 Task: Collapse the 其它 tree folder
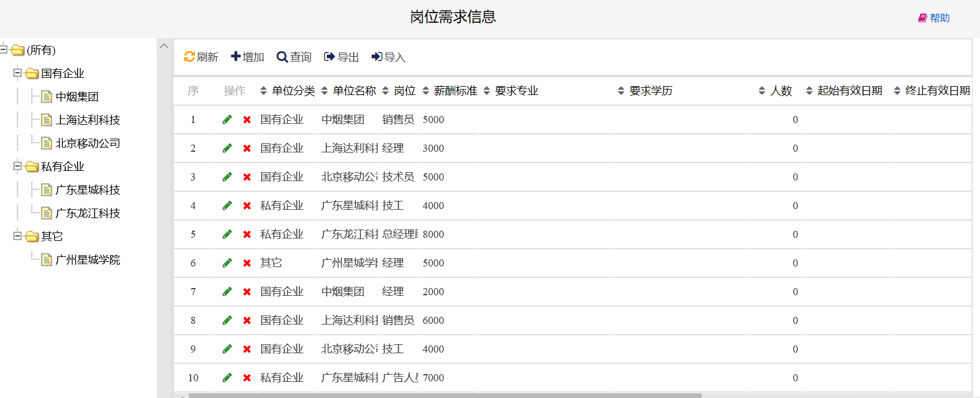click(x=17, y=236)
